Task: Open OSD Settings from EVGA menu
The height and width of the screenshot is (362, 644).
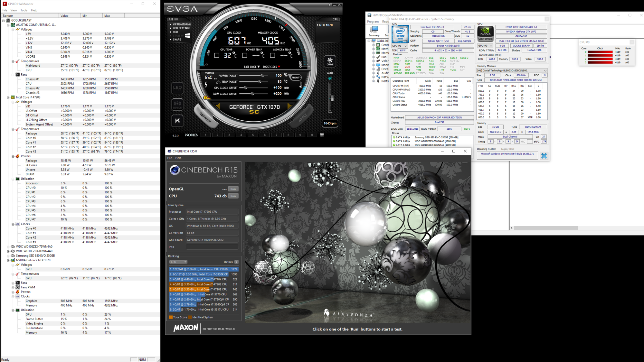Action: [x=180, y=28]
